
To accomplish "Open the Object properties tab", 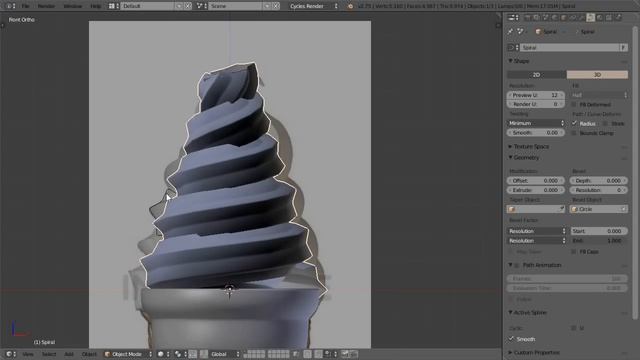I will coord(564,18).
